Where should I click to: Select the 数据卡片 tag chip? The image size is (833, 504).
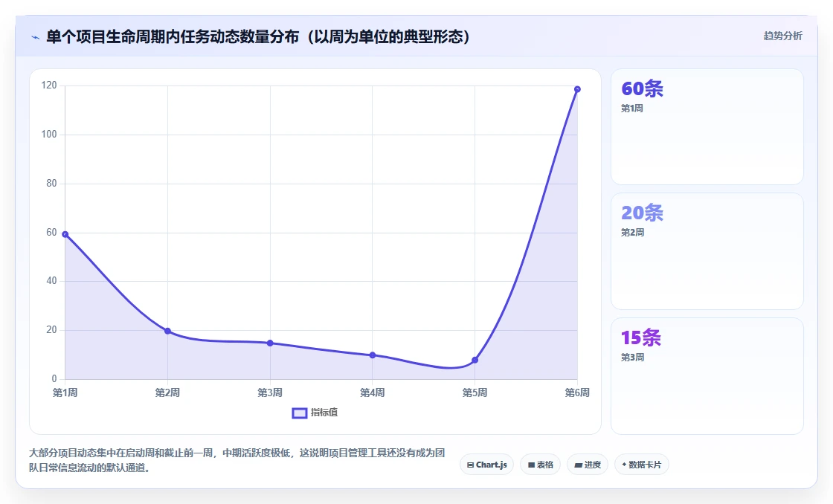click(642, 465)
